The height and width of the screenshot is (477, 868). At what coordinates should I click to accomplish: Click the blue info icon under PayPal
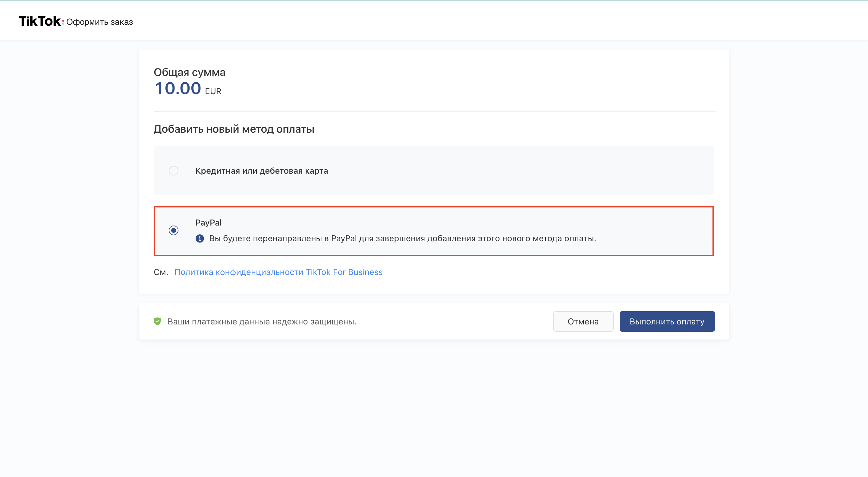200,238
